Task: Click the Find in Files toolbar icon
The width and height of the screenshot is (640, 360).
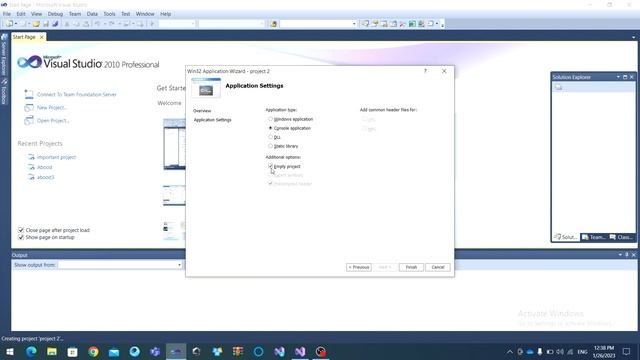Action: coord(274,24)
